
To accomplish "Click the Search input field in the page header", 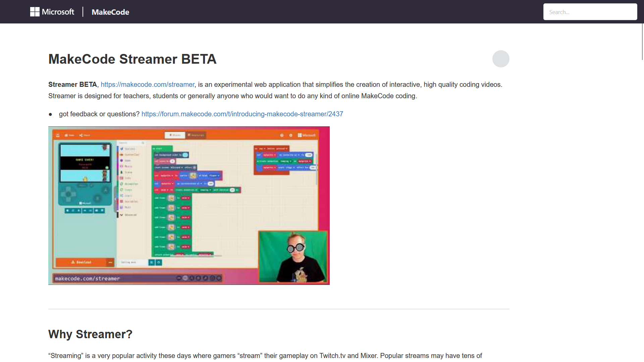I will pos(590,12).
